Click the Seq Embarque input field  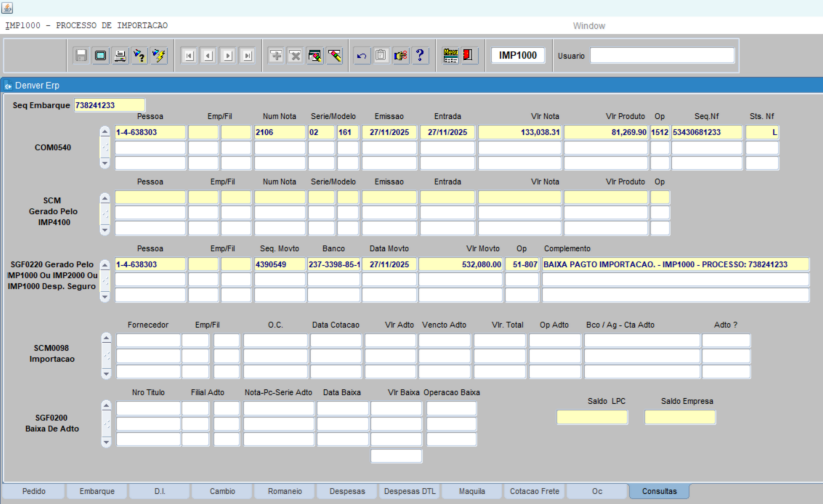pyautogui.click(x=109, y=105)
